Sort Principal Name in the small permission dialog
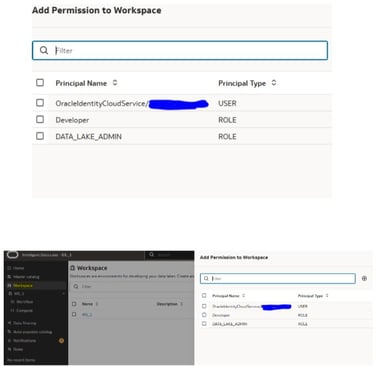375x366 pixels. tap(244, 296)
